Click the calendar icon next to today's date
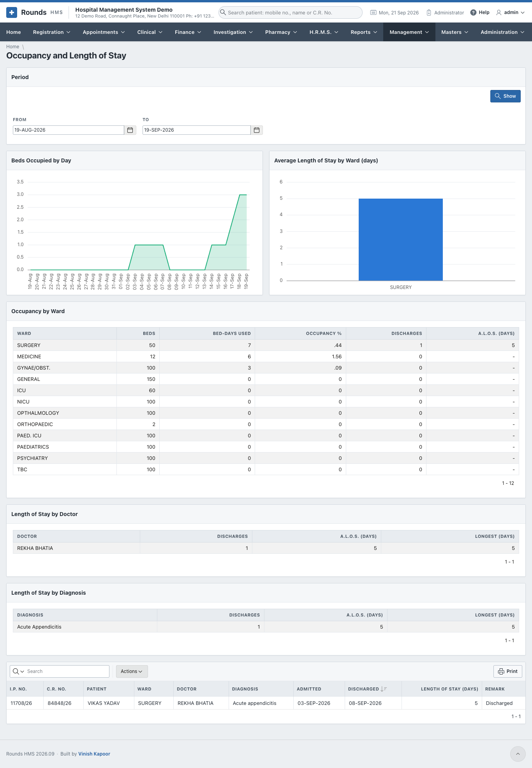 pyautogui.click(x=373, y=12)
